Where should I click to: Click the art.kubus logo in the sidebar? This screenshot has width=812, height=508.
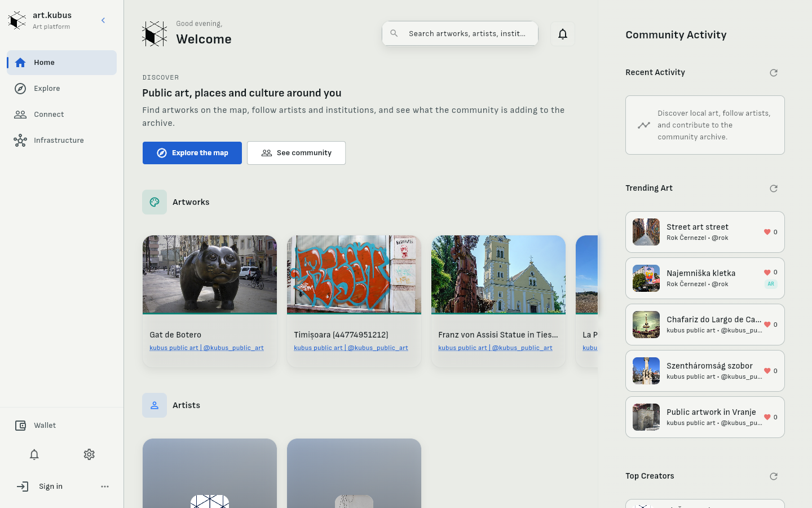click(x=17, y=20)
